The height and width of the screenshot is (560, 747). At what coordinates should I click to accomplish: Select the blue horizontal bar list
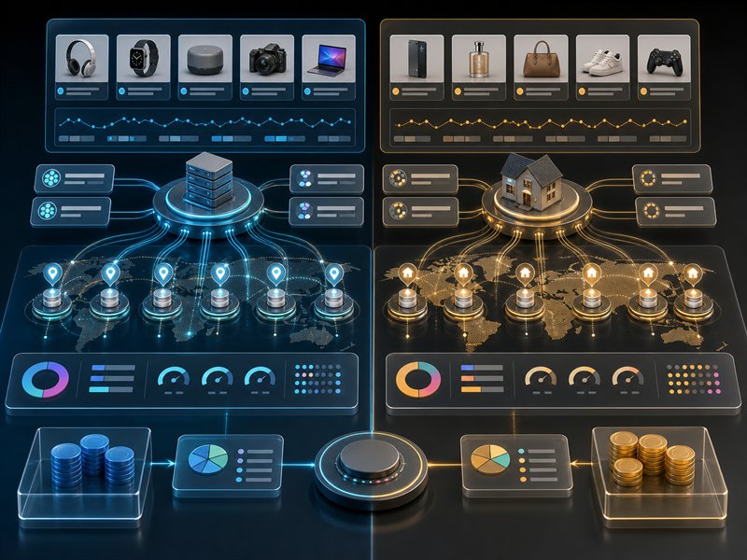coord(112,379)
